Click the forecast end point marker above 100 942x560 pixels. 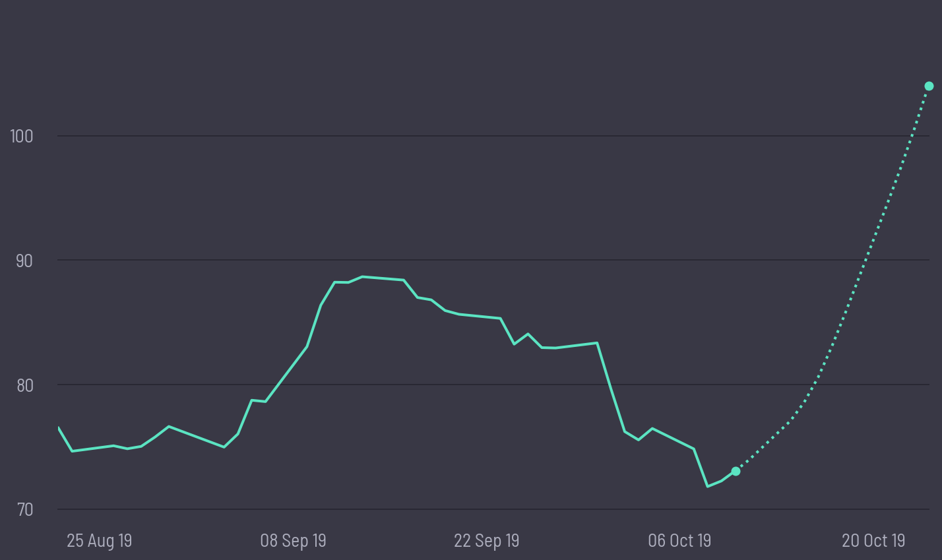point(929,86)
